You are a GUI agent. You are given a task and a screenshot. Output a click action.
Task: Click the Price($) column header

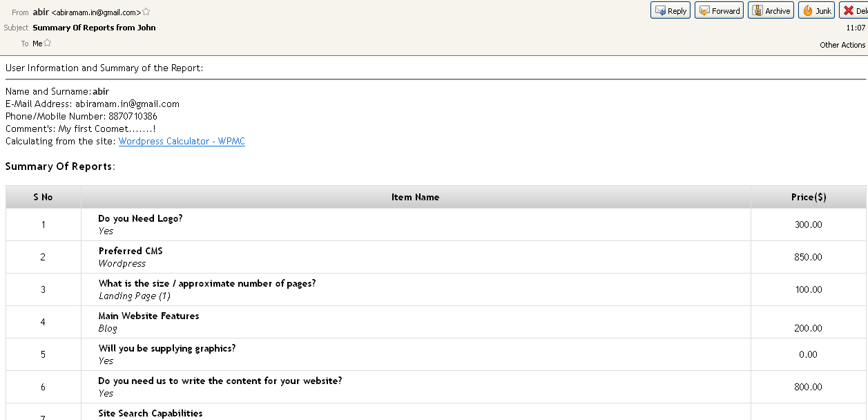[808, 197]
